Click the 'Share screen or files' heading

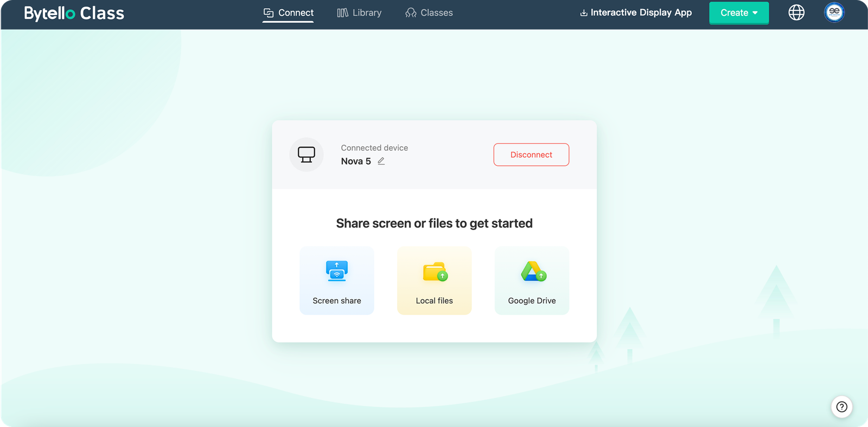tap(434, 223)
